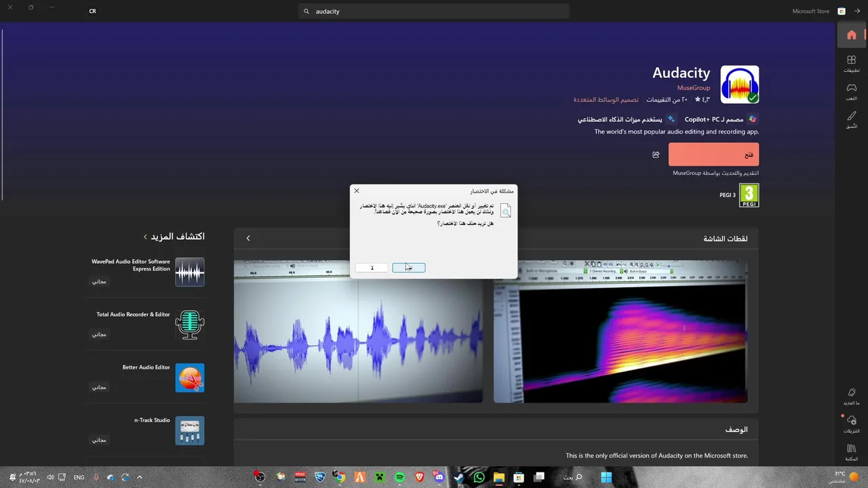Open the multimedia design category link
Screen dimensions: 868x488
coord(606,100)
